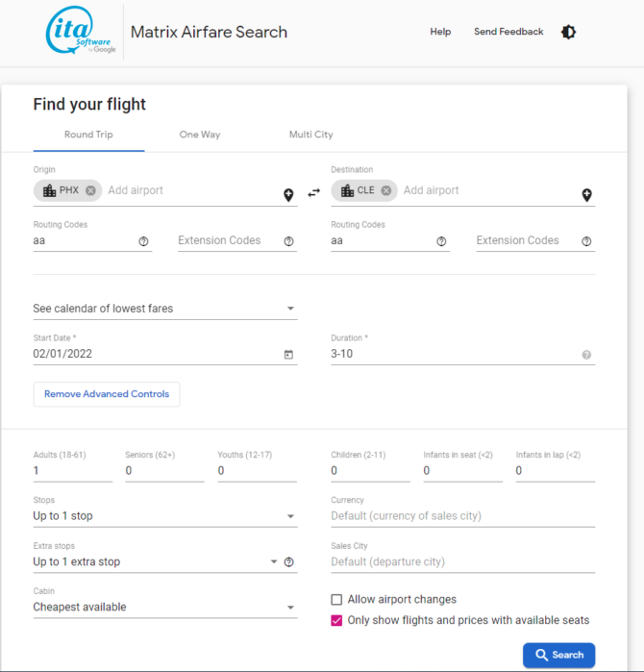
Task: Click the CLE city building icon
Action: coord(348,190)
